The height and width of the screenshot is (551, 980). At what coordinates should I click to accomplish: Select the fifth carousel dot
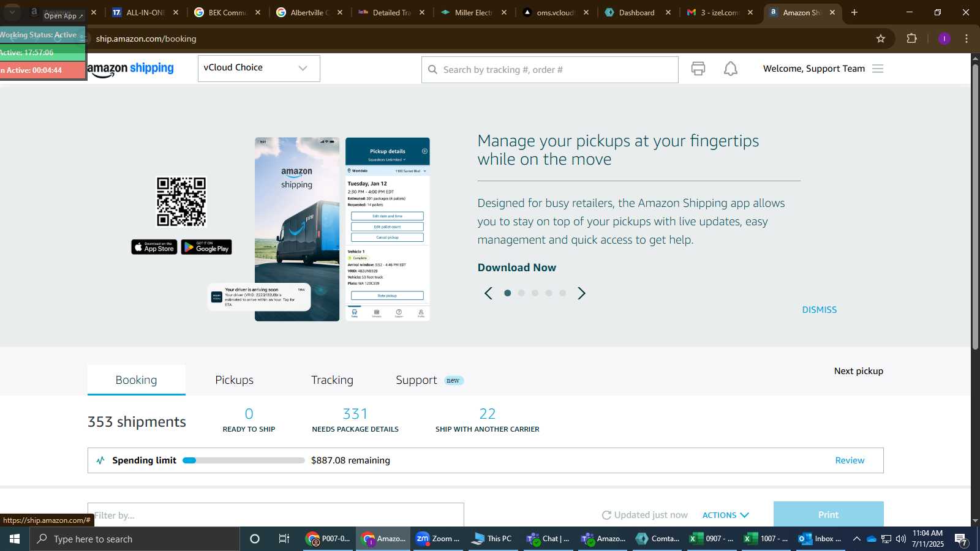point(563,293)
